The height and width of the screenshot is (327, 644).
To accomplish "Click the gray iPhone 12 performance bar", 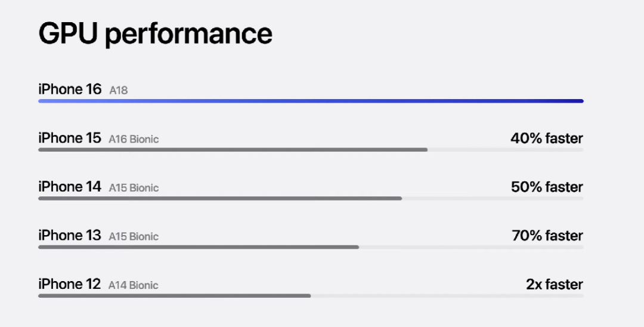I will pyautogui.click(x=175, y=296).
